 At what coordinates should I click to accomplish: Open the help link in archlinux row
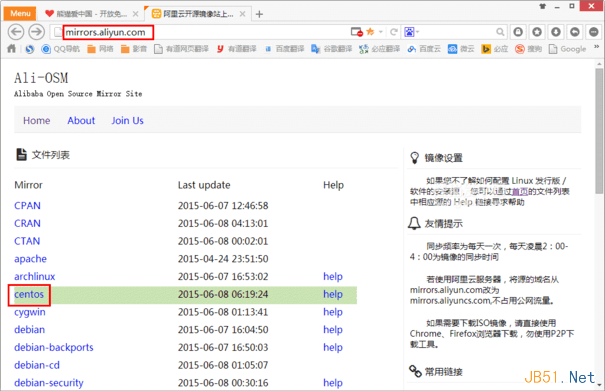click(x=333, y=276)
